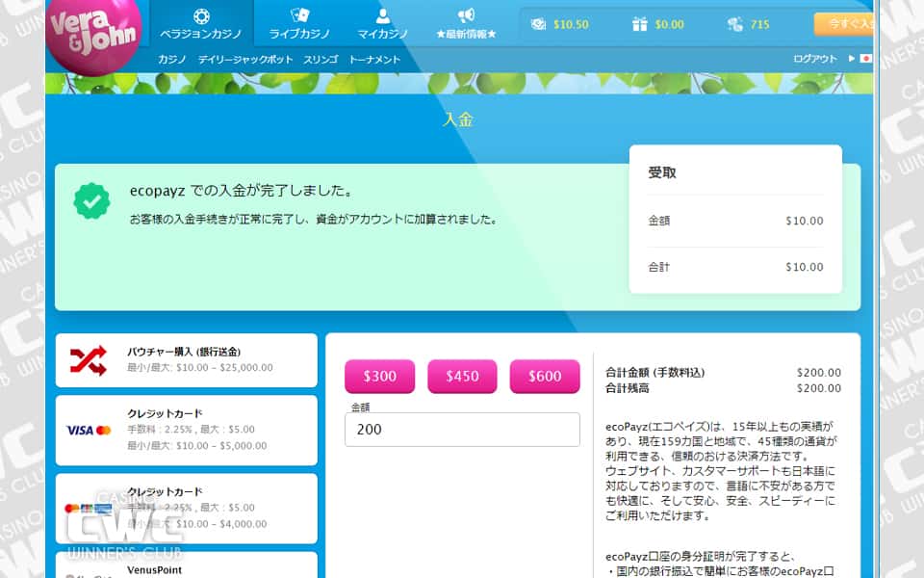Open the デイリージャックポット submenu link
This screenshot has height=578, width=924.
(x=245, y=59)
